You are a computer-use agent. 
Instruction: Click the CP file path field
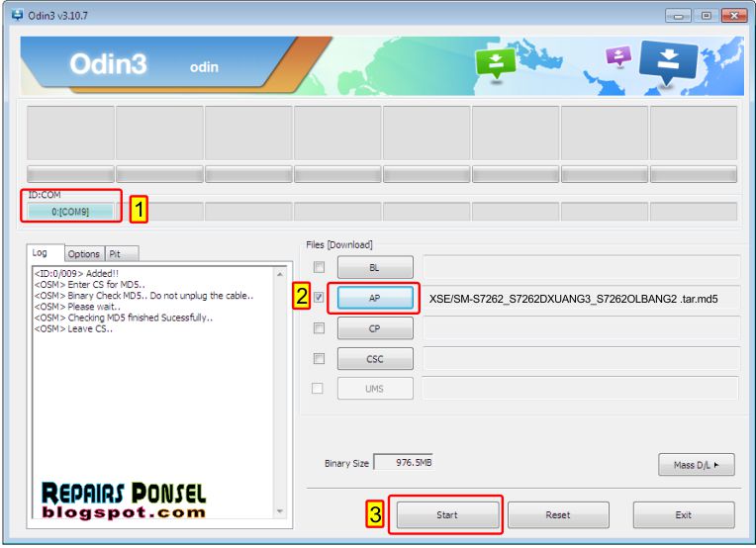(582, 328)
